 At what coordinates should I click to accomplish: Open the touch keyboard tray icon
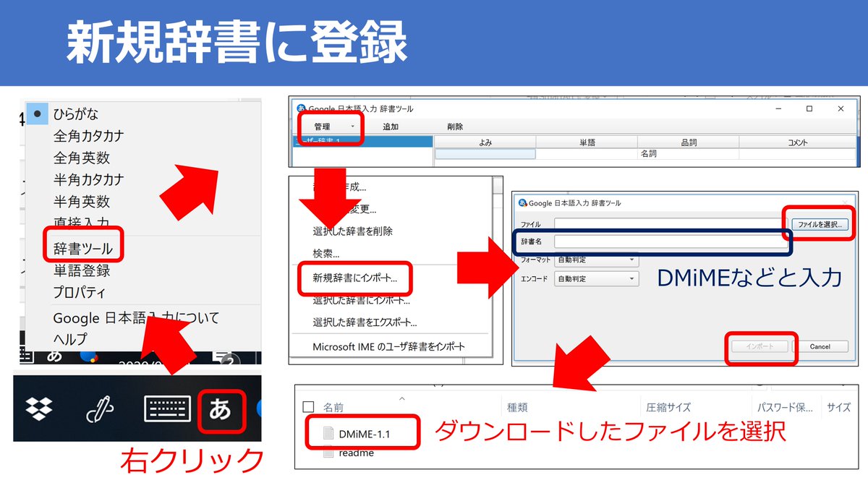(167, 409)
